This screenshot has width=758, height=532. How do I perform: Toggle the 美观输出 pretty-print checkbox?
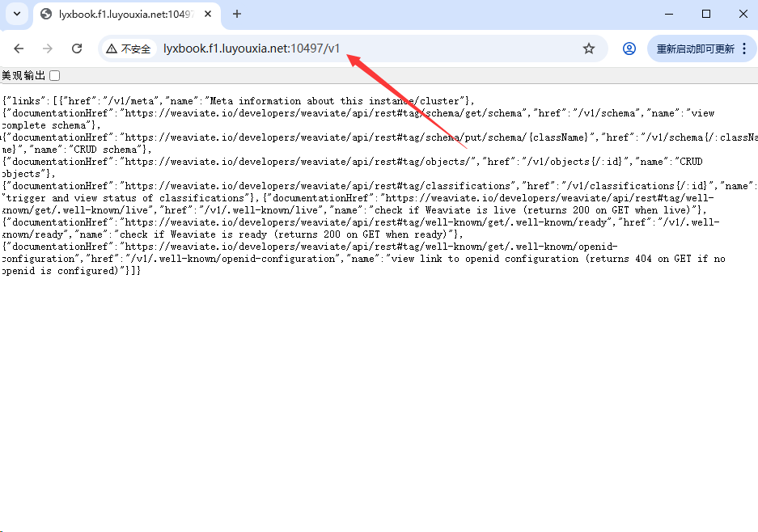tap(55, 75)
